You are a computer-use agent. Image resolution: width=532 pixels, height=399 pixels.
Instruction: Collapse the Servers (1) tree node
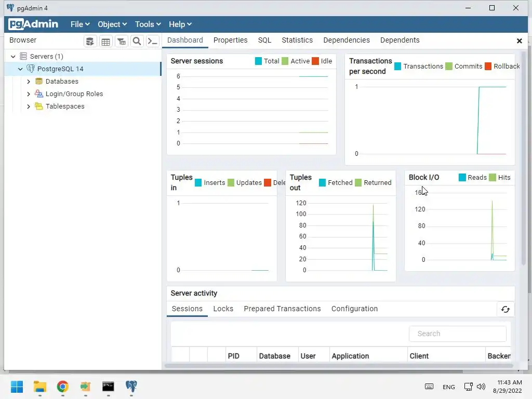point(13,56)
